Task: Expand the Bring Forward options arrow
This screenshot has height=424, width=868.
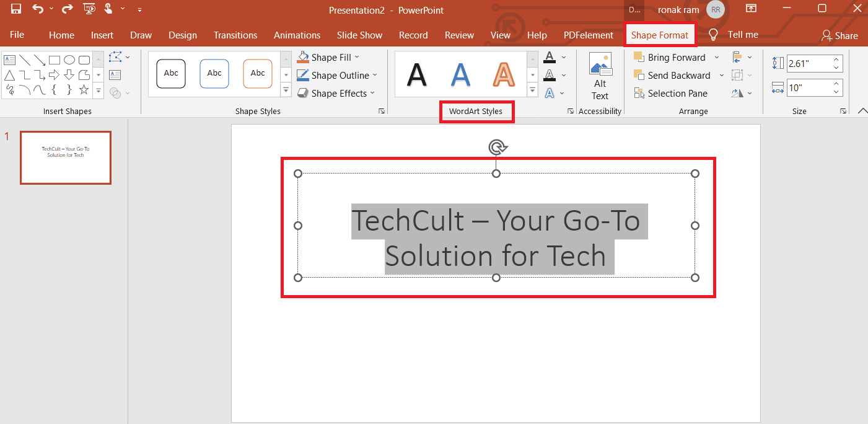Action: click(716, 57)
